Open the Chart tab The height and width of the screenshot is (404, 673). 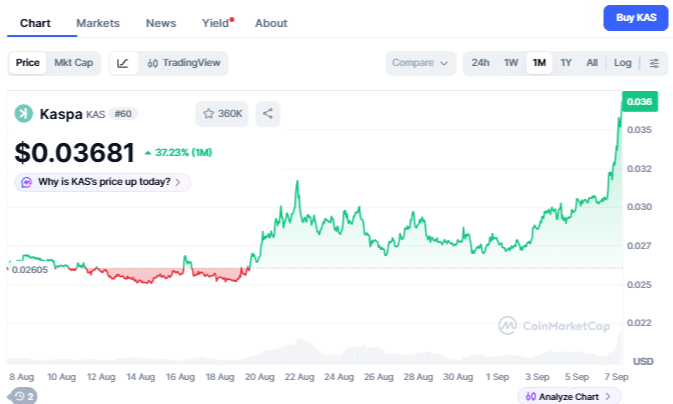pyautogui.click(x=35, y=23)
